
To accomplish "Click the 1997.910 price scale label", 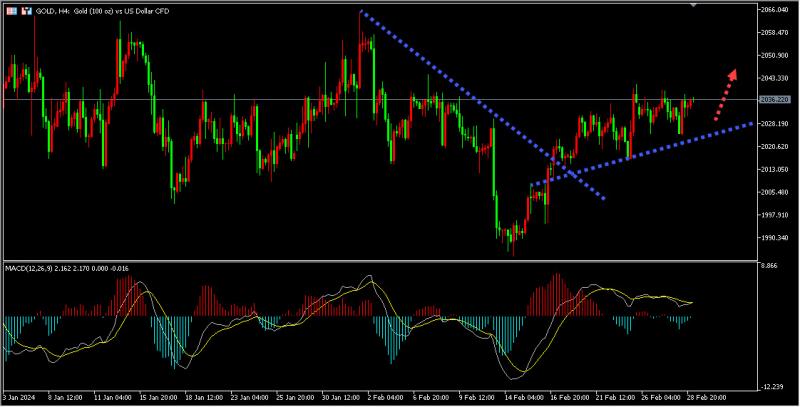I will tap(775, 215).
